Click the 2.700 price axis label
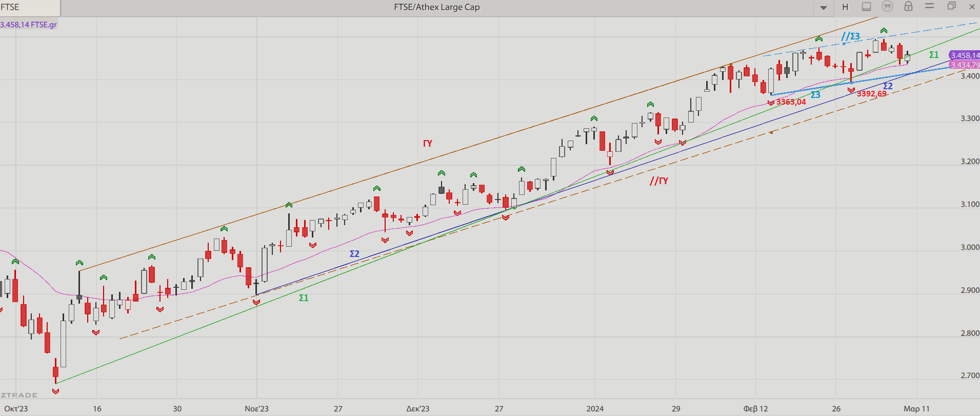980x416 pixels. (x=970, y=375)
